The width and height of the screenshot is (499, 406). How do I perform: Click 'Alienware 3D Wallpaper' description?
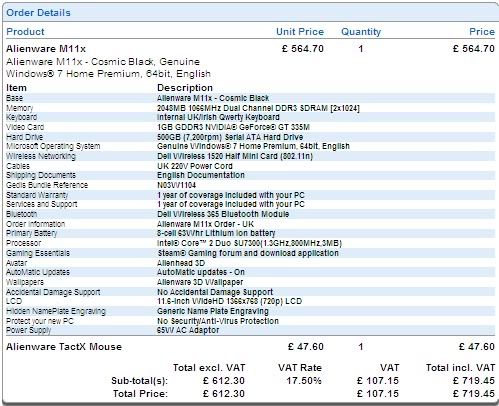[200, 282]
